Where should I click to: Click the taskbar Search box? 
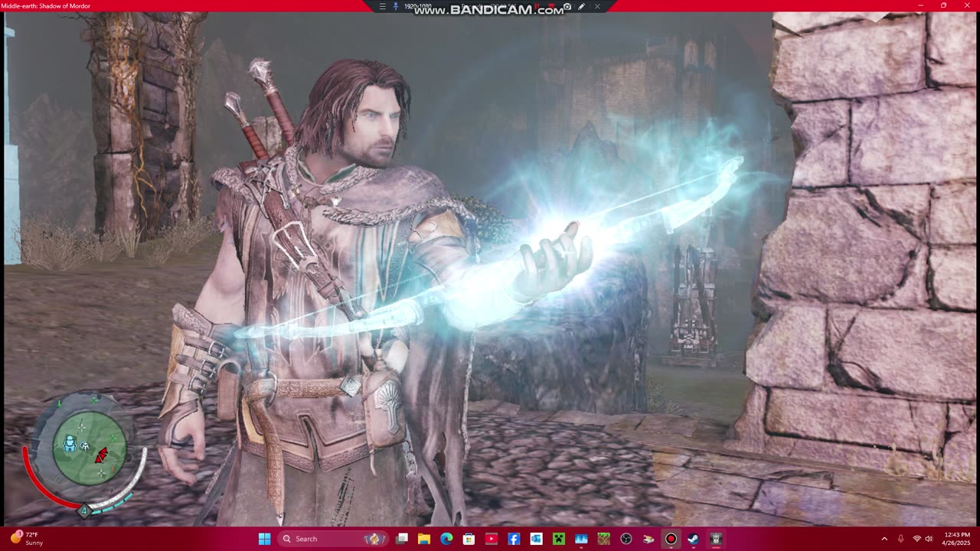tap(333, 539)
